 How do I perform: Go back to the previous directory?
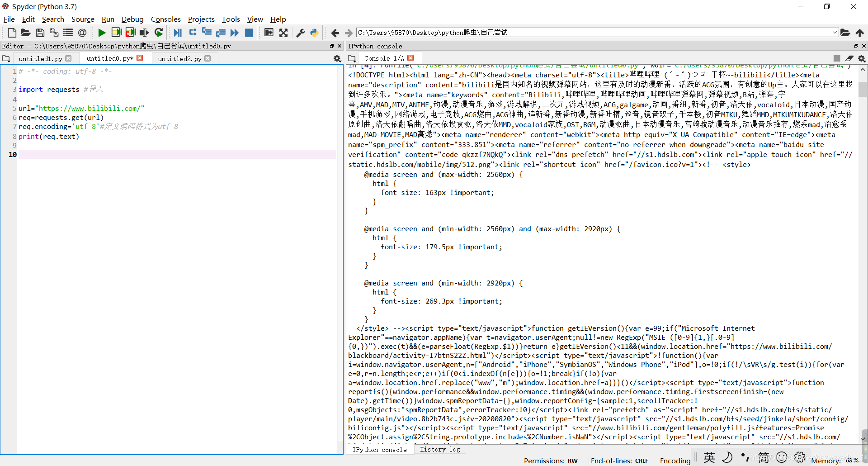(x=335, y=33)
